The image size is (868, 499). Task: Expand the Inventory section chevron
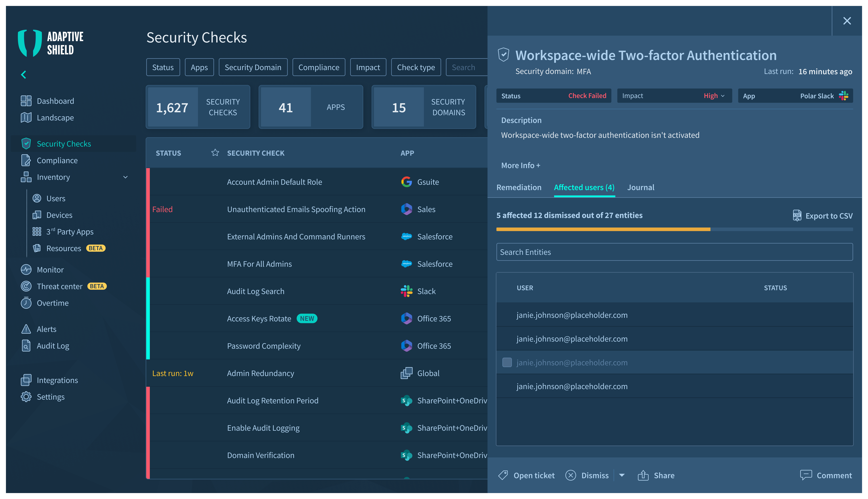click(126, 177)
